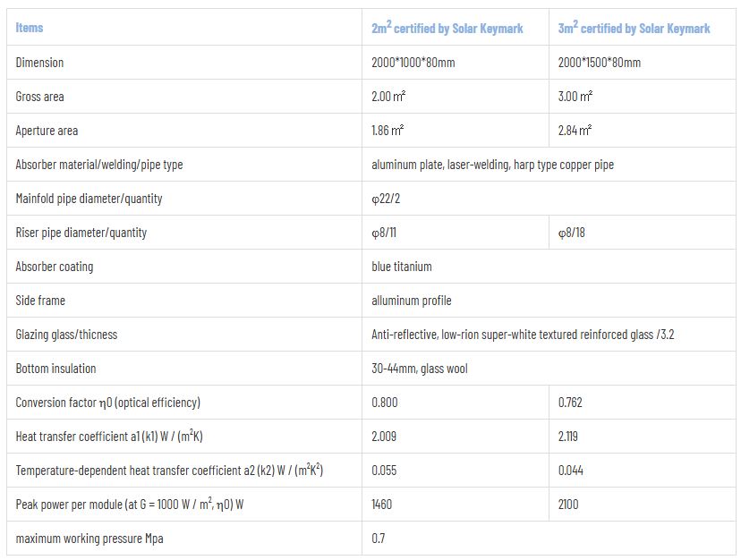741x560 pixels.
Task: Select the "blue titanium" coating cell
Action: click(x=401, y=267)
